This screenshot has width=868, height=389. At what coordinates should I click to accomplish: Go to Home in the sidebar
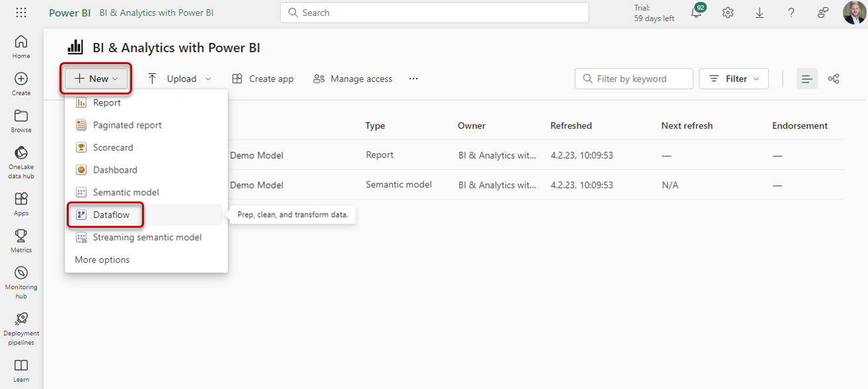21,47
